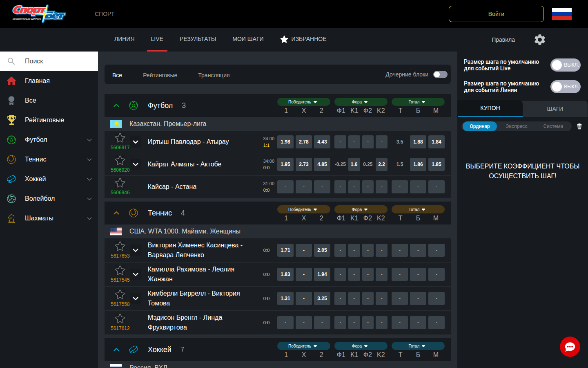Viewport: 588px width, 368px height.
Task: Open the Правила link
Action: (x=503, y=40)
